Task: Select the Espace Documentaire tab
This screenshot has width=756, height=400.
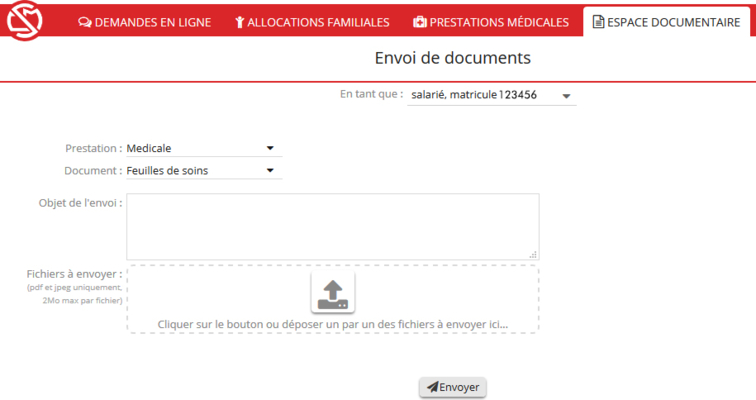Action: 666,22
